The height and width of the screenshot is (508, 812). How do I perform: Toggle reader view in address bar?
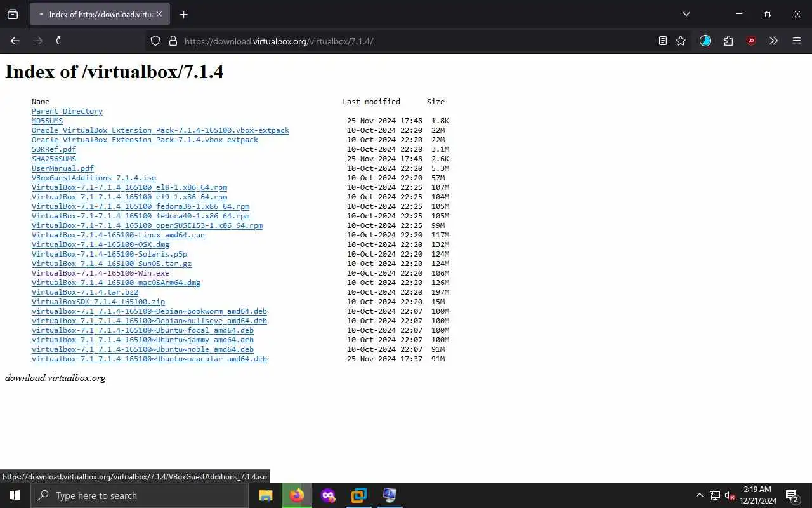coord(662,41)
